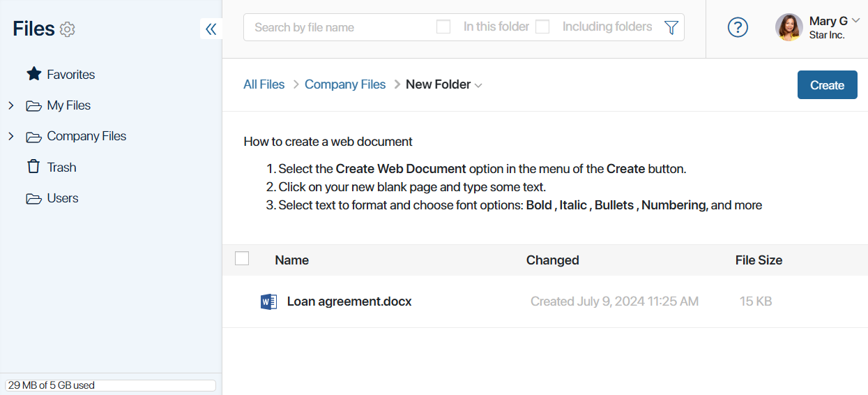This screenshot has height=395, width=868.
Task: Click the How to create a web document heading
Action: click(328, 142)
